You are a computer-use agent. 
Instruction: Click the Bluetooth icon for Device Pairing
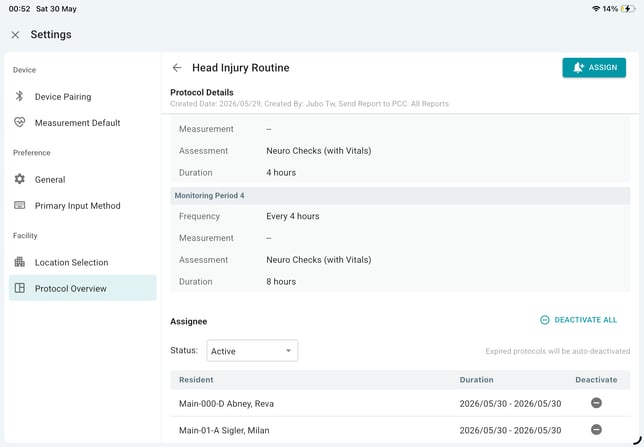(x=19, y=96)
